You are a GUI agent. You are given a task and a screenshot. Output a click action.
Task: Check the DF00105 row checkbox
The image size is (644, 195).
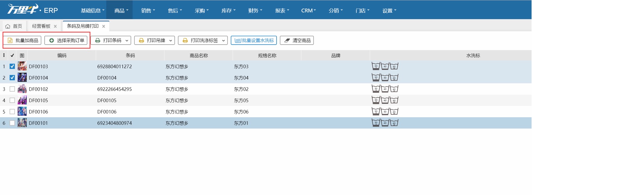[12, 100]
